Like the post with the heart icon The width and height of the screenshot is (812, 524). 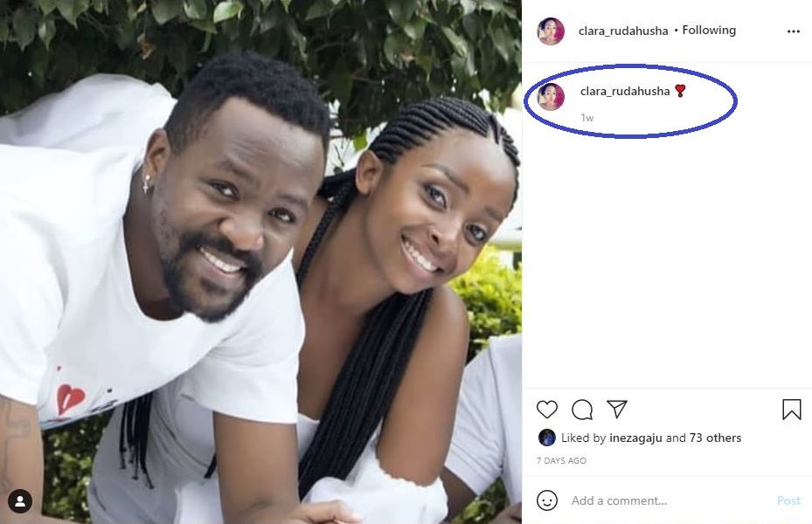coord(547,410)
